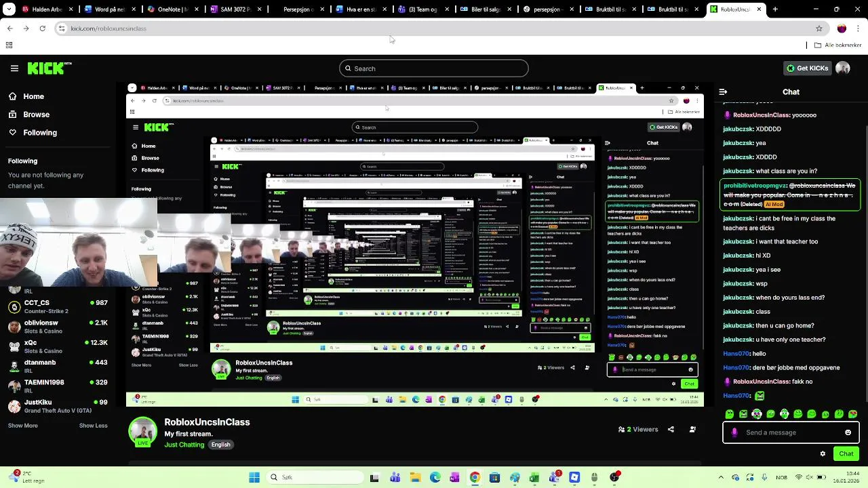Screen dimensions: 868x488
Task: Click the JustKiku avatar icon
Action: point(14,406)
